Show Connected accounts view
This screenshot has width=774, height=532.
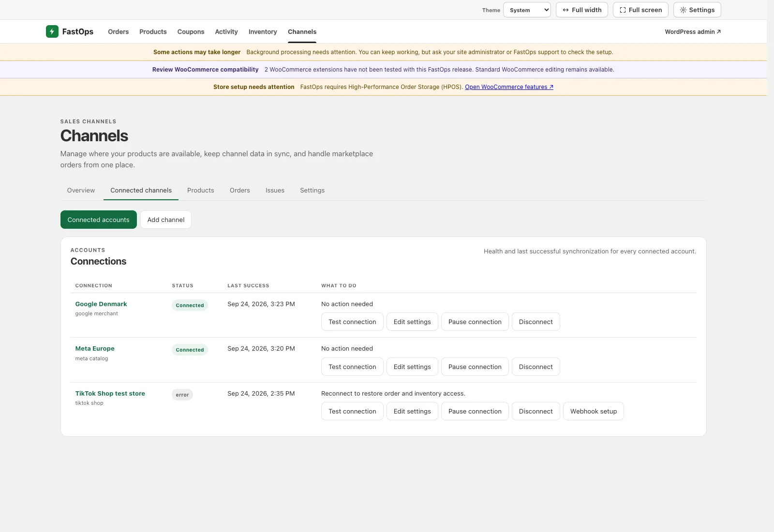tap(99, 220)
